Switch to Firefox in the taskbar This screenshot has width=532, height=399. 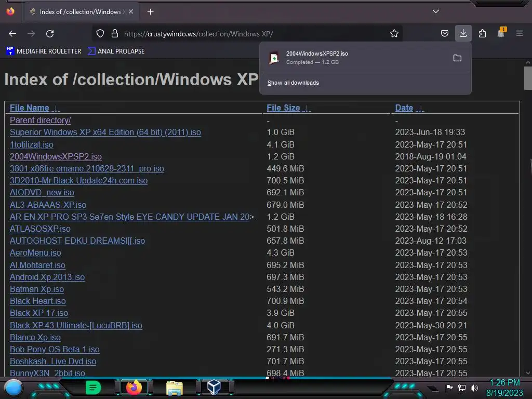click(134, 388)
